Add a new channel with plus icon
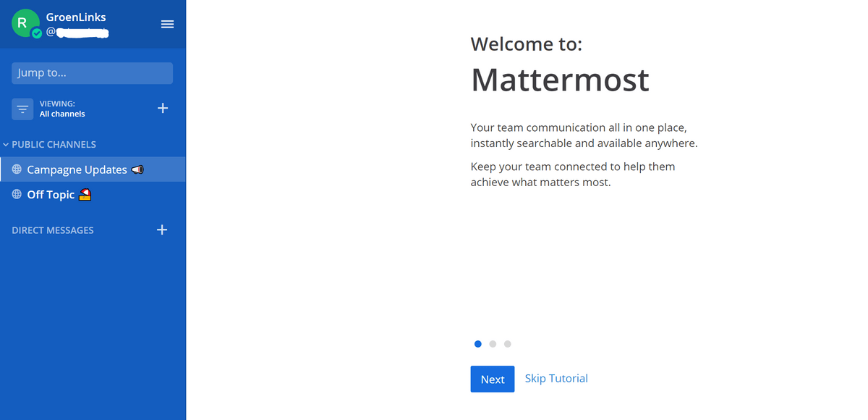 click(163, 108)
